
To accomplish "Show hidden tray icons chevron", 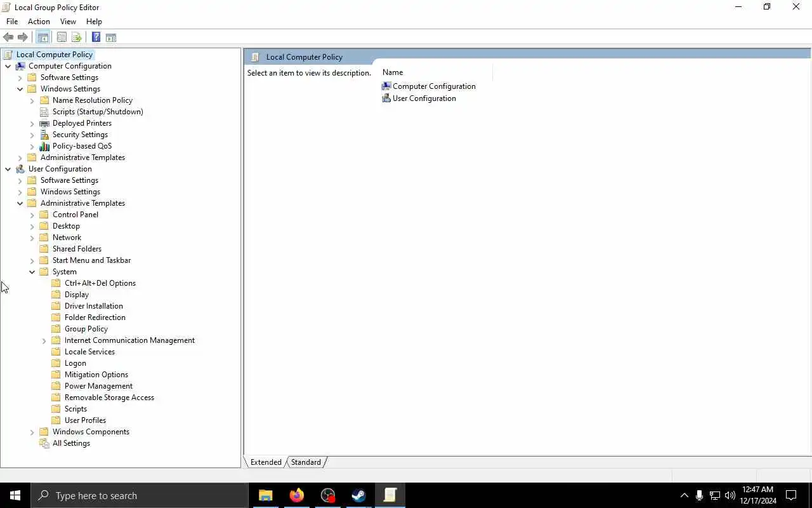I will pyautogui.click(x=684, y=495).
